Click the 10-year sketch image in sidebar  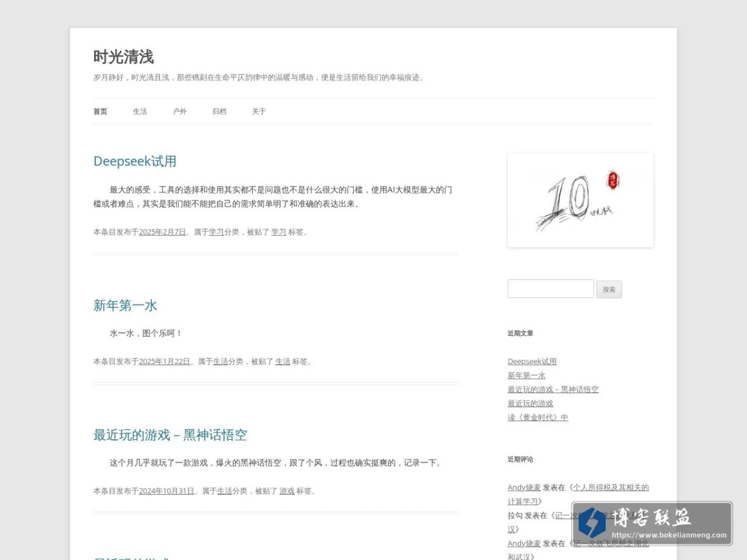pos(581,200)
